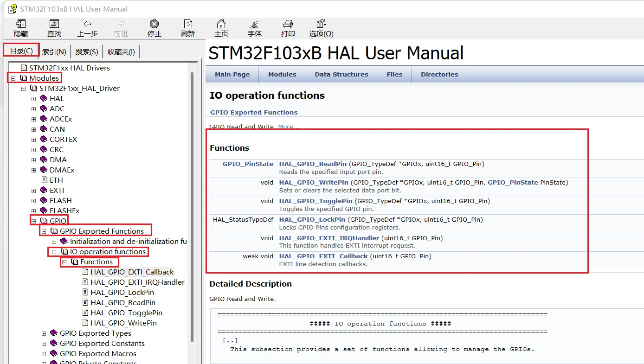Click the purple book icon beside HAL

click(44, 98)
